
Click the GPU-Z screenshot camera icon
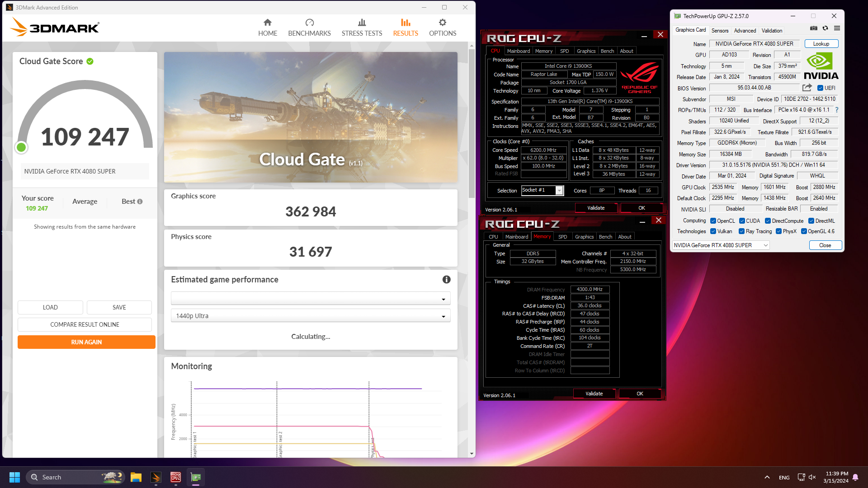tap(814, 28)
